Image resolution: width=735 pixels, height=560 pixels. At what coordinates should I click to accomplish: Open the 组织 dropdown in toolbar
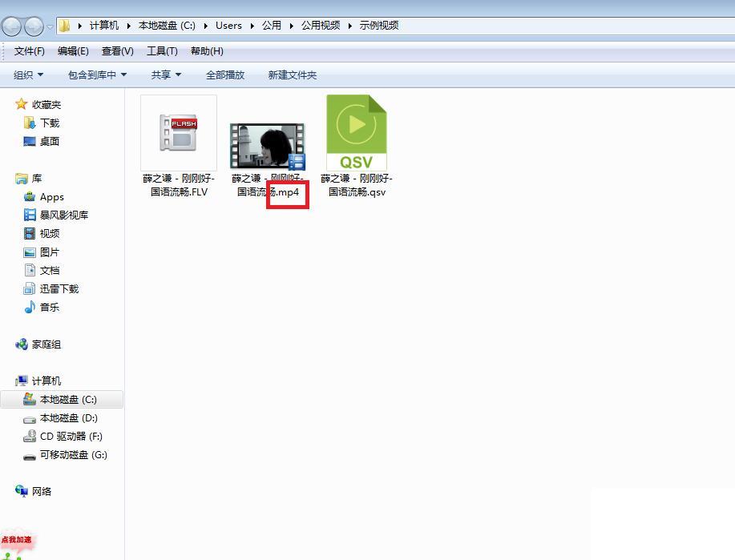point(28,75)
